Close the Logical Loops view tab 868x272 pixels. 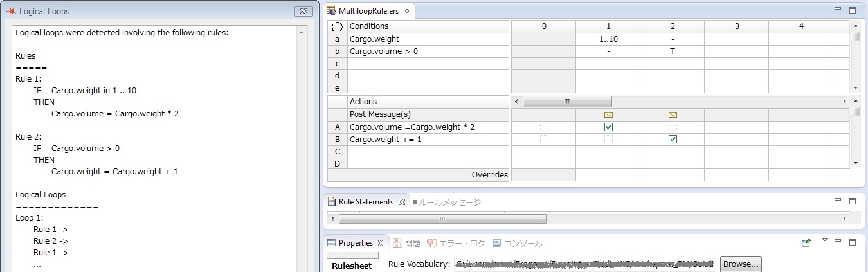(x=303, y=12)
